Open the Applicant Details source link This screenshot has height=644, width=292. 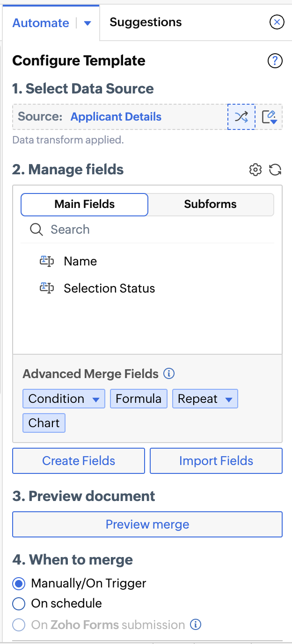pos(116,117)
